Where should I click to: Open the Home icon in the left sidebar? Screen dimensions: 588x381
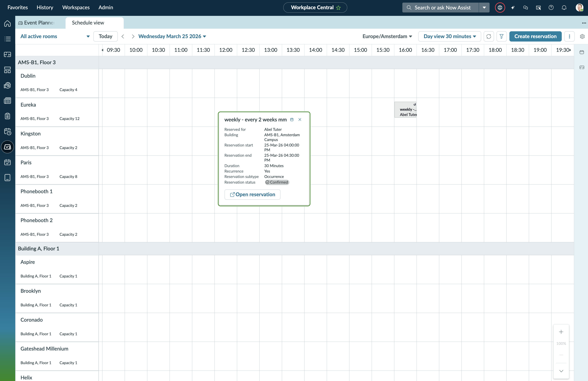7,23
